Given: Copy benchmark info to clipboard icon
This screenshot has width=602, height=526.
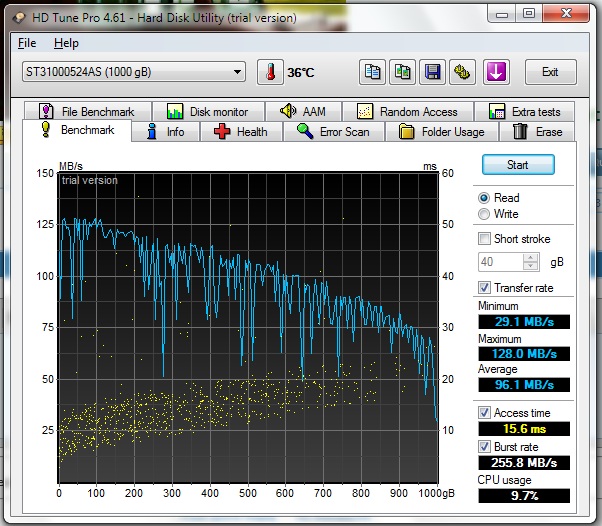Looking at the screenshot, I should [372, 72].
